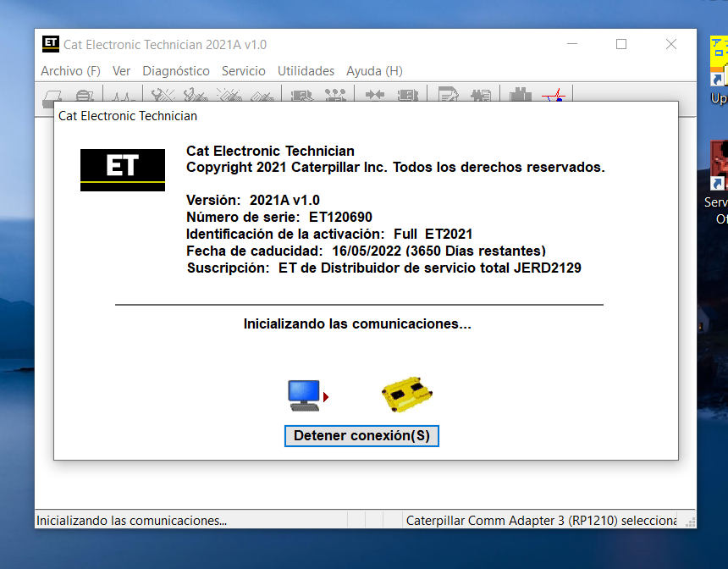This screenshot has width=728, height=569.
Task: Click the Copyright 2021 Caterpillar Inc. line
Action: (395, 167)
